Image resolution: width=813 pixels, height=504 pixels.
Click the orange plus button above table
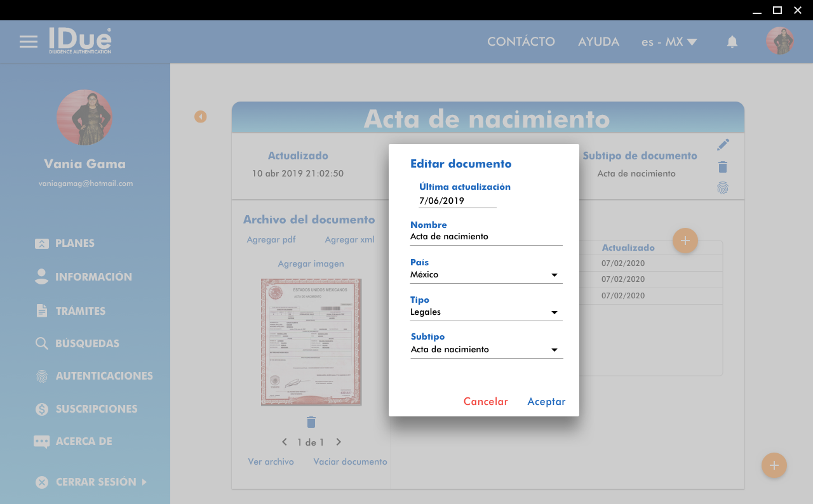coord(685,241)
